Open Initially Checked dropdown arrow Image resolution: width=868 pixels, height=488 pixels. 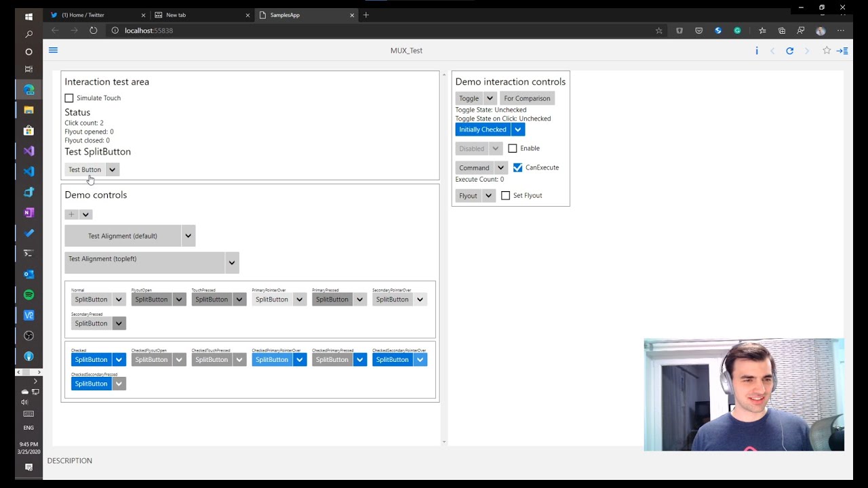pos(518,129)
